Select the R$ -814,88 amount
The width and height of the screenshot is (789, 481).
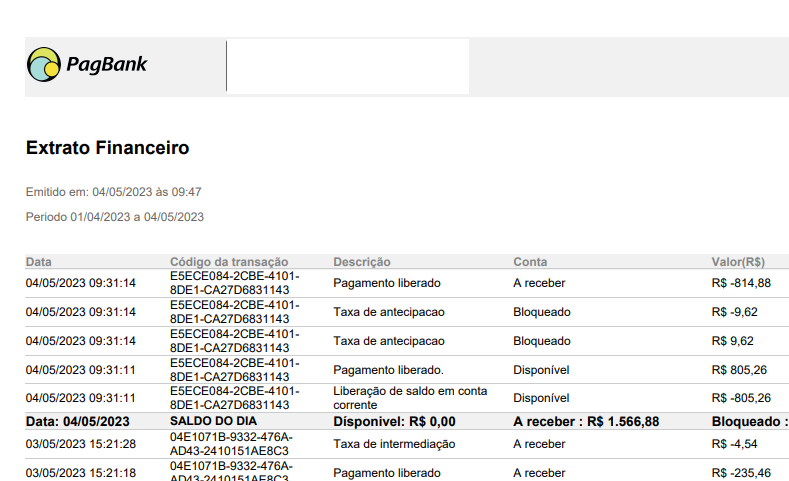tap(741, 283)
